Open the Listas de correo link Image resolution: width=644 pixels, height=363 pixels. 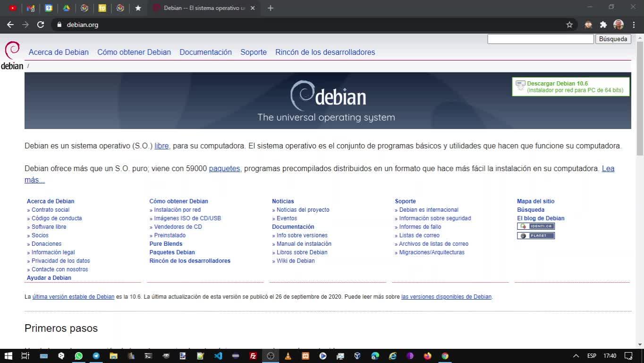click(419, 235)
